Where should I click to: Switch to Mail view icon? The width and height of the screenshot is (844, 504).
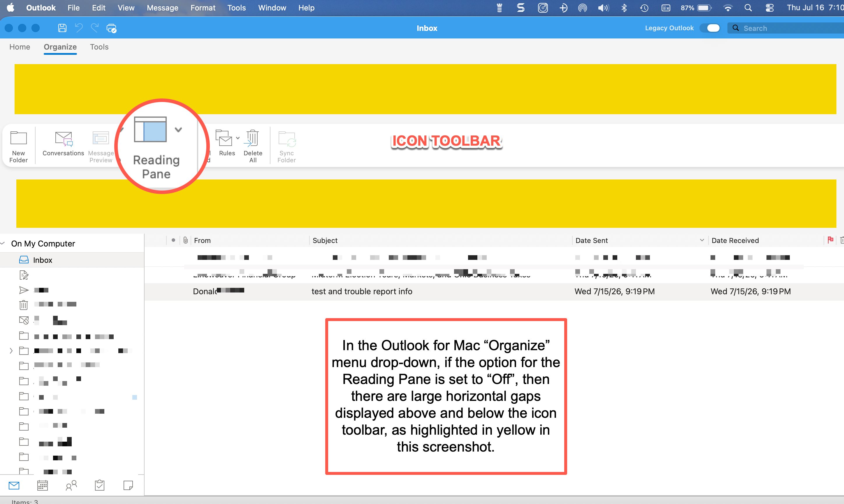coord(14,485)
